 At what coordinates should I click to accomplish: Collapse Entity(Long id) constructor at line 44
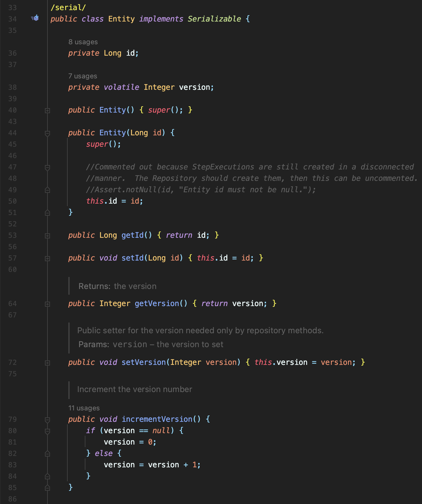point(47,133)
